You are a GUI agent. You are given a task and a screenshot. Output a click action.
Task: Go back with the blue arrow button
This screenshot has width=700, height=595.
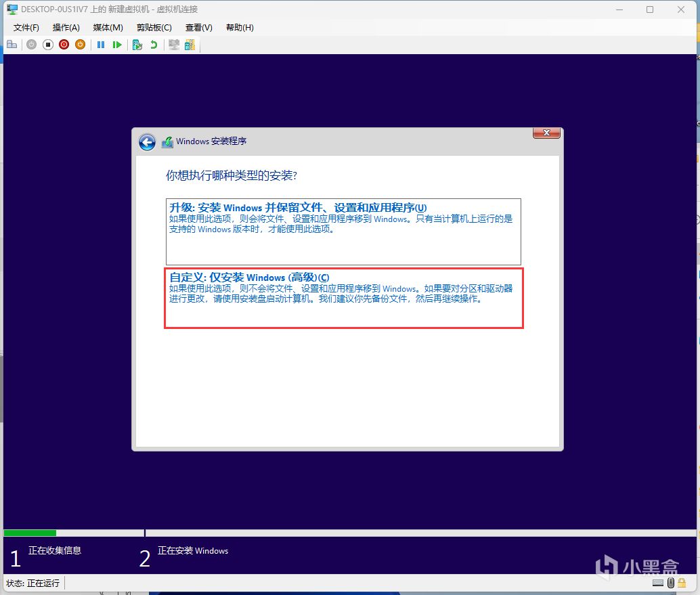tap(147, 142)
